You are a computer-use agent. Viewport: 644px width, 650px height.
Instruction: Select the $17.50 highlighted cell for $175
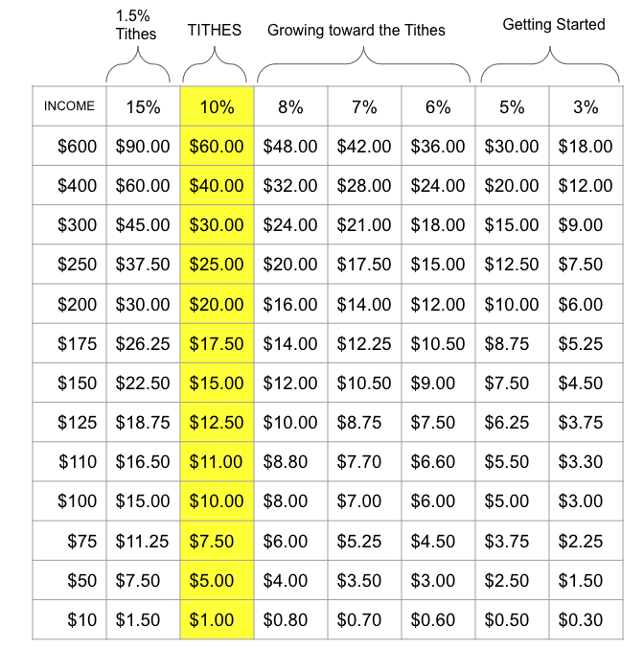[217, 343]
